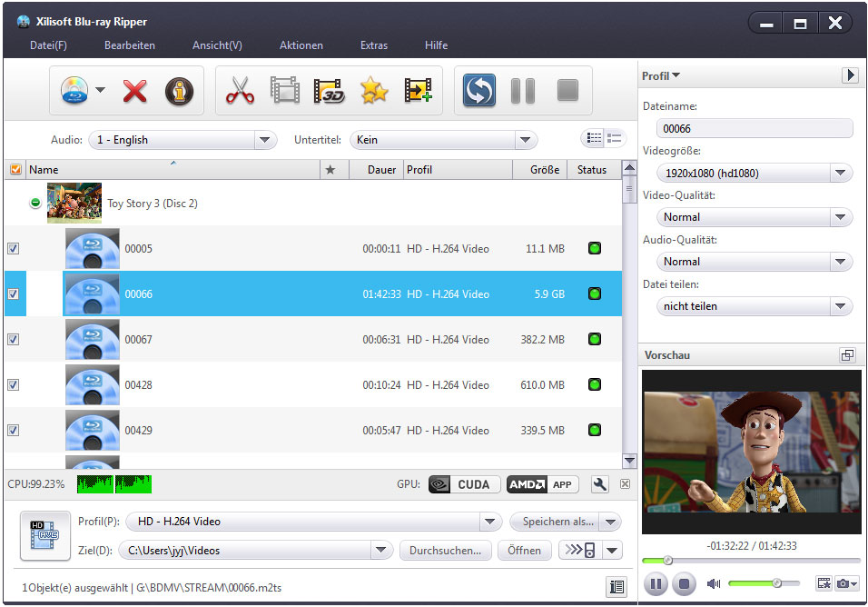This screenshot has width=868, height=607.
Task: Click the star favorites column header
Action: tap(330, 170)
